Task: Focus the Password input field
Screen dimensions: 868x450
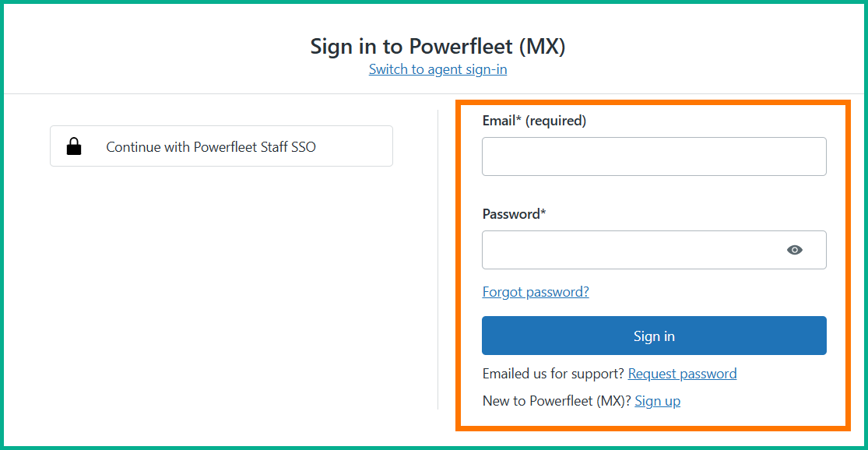Action: 631,250
